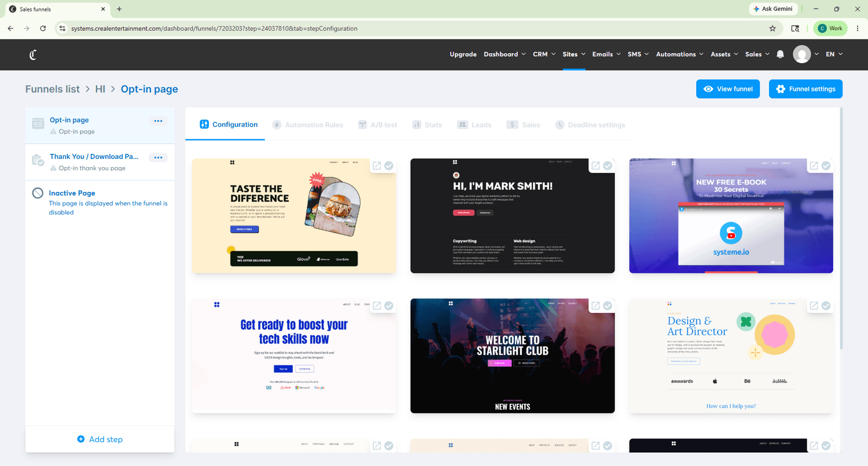Viewport: 868px width, 466px height.
Task: Reload the page
Action: [x=43, y=28]
